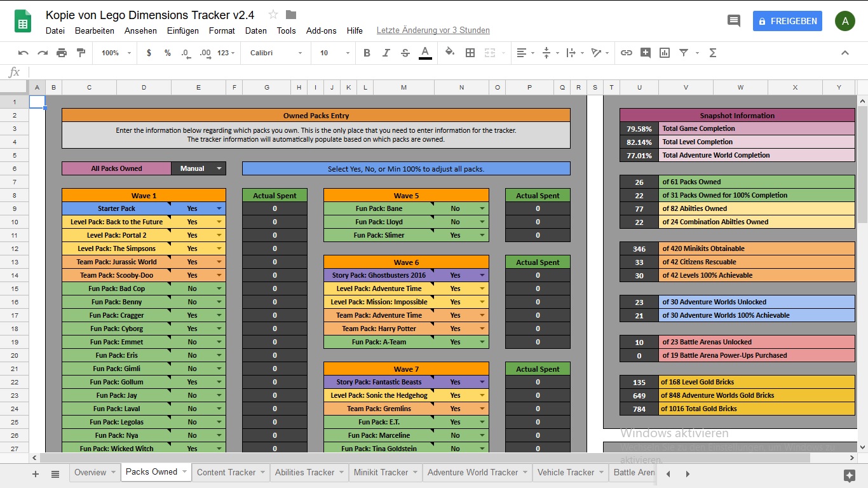
Task: Open the Einfügen menu
Action: 183,30
